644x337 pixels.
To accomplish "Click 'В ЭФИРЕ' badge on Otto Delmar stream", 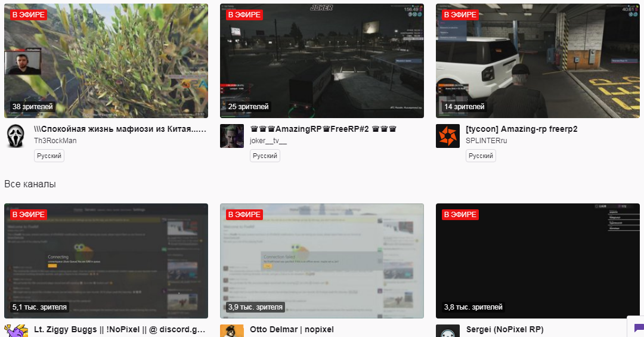I will pos(244,215).
